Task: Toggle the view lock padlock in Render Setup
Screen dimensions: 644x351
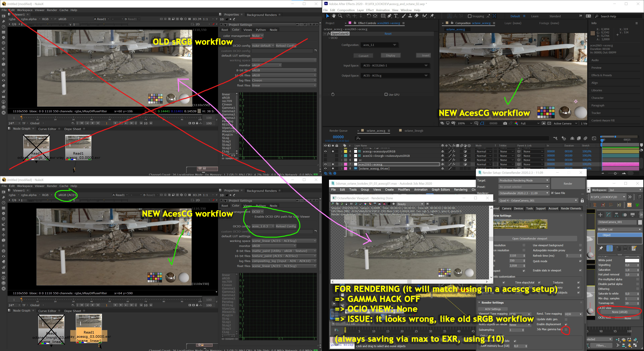Action: tap(582, 201)
